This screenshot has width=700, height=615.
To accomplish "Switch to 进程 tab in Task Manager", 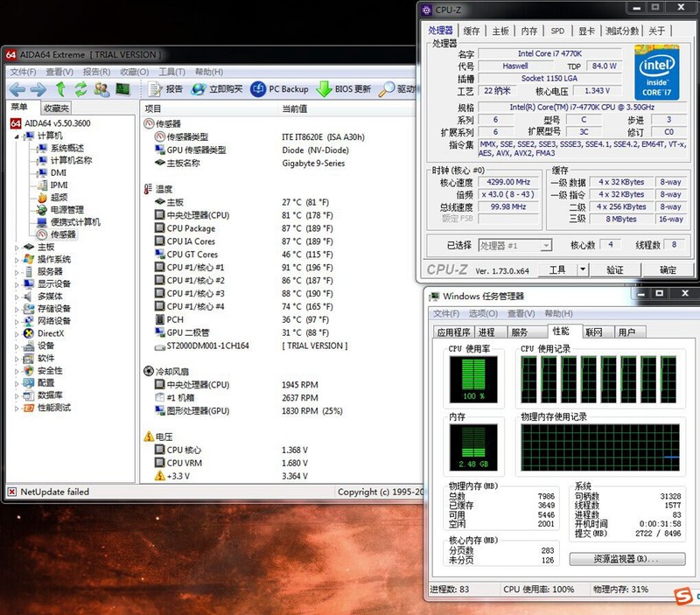I will click(x=486, y=332).
